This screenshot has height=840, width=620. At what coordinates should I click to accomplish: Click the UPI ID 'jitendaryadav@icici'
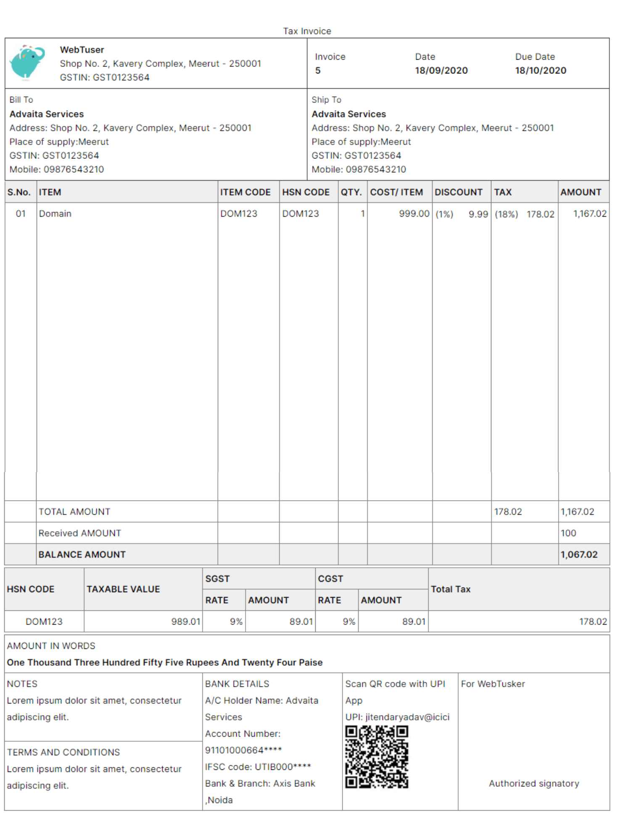coord(407,717)
